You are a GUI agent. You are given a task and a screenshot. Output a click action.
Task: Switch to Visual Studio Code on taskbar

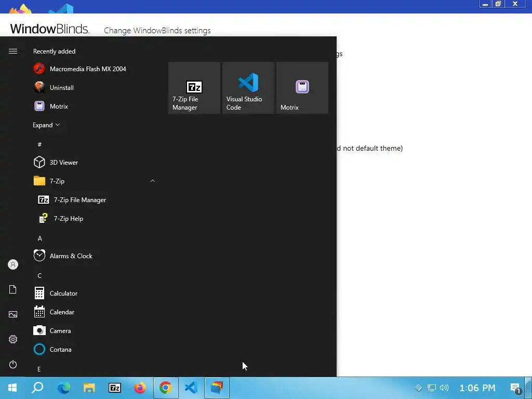coord(191,388)
